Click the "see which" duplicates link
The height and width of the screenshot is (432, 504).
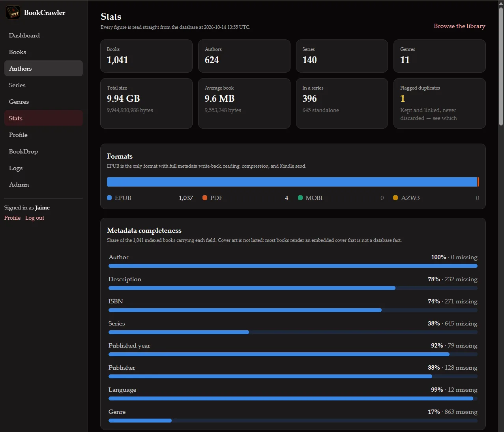pos(445,118)
